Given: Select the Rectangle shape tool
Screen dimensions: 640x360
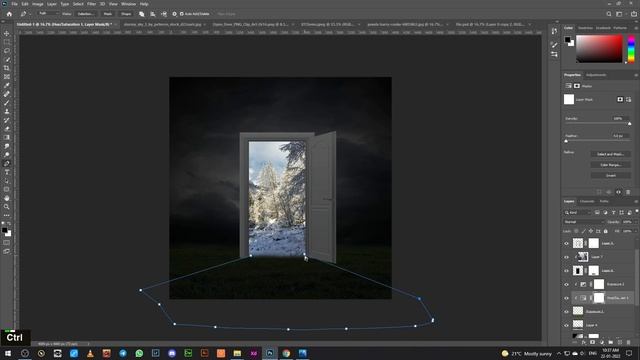Looking at the screenshot, I should click(7, 189).
